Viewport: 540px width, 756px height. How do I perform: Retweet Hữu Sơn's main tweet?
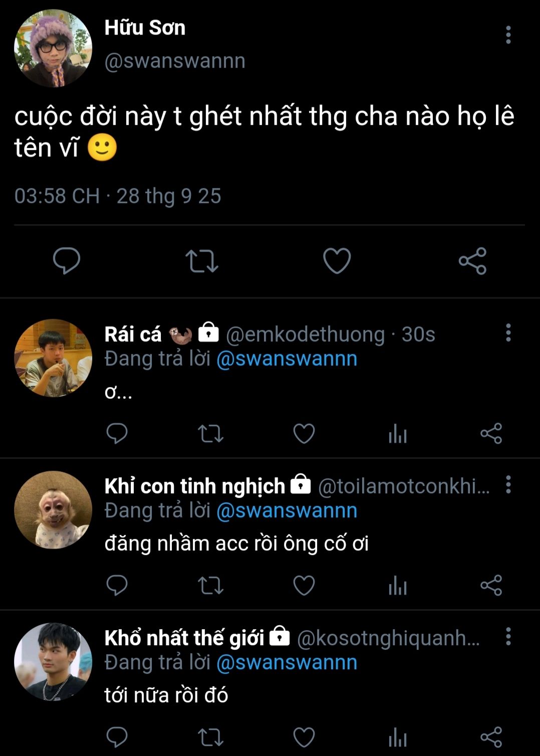pos(201,261)
